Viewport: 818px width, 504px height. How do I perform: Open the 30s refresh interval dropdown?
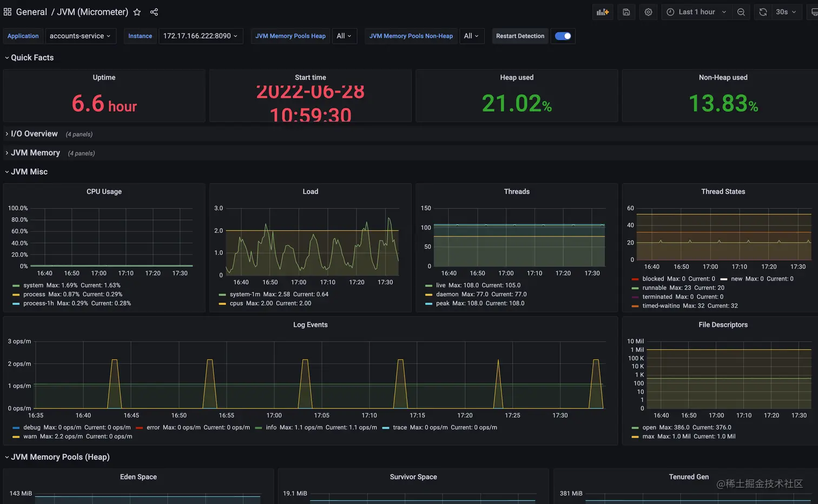tap(786, 12)
